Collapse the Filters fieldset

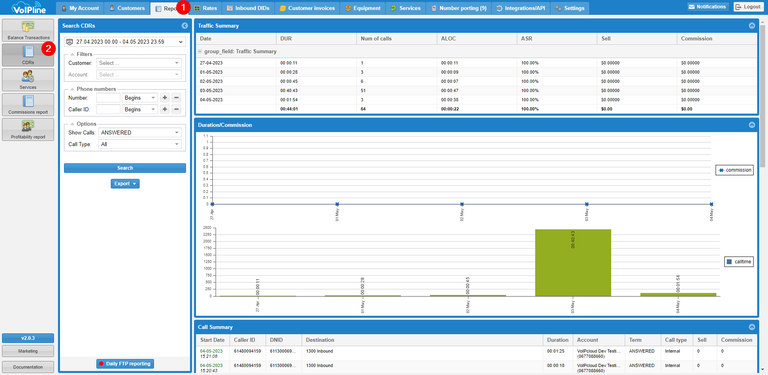coord(72,54)
